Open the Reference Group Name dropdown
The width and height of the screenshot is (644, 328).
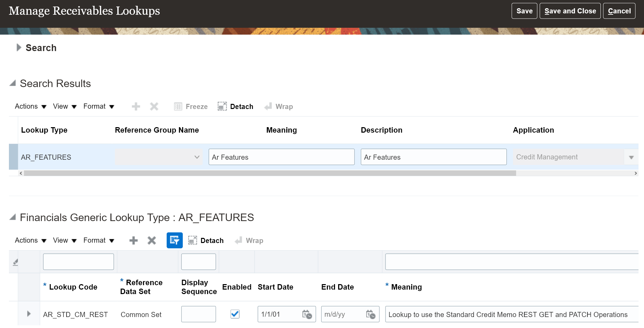tap(197, 157)
